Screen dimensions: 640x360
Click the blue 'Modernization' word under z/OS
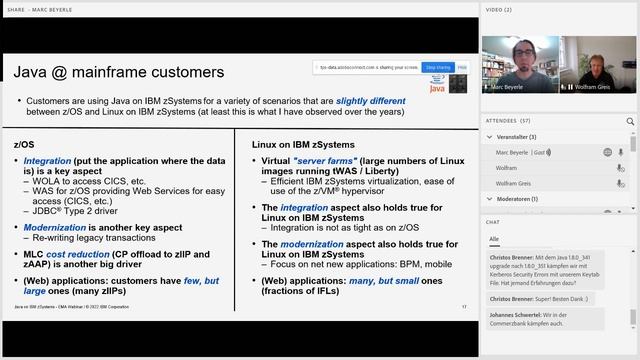point(55,227)
